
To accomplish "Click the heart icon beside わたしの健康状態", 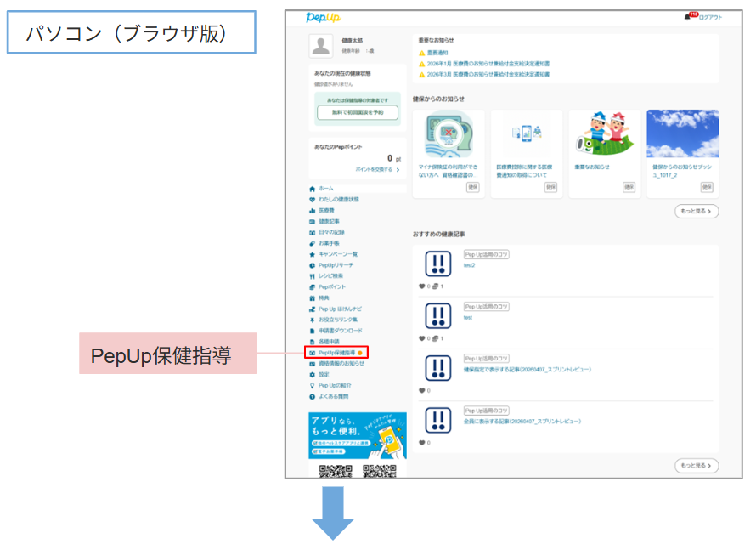I will tap(312, 199).
